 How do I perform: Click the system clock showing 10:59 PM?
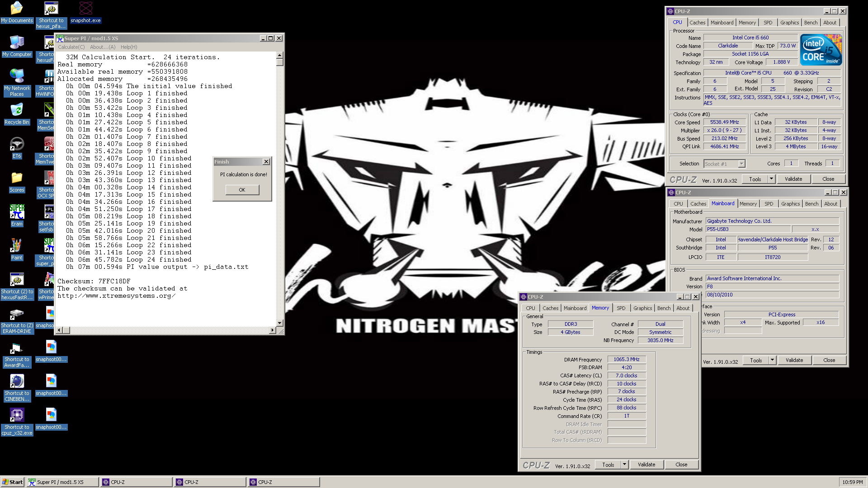pyautogui.click(x=852, y=482)
